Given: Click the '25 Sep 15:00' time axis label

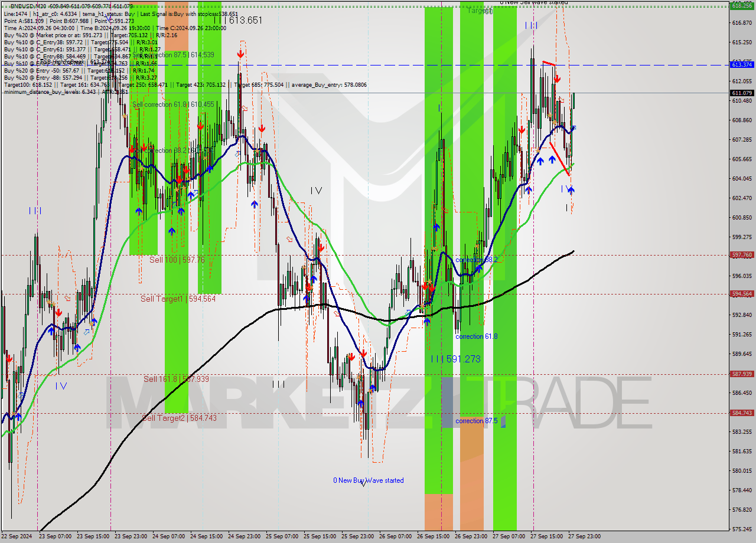Looking at the screenshot, I should point(319,537).
